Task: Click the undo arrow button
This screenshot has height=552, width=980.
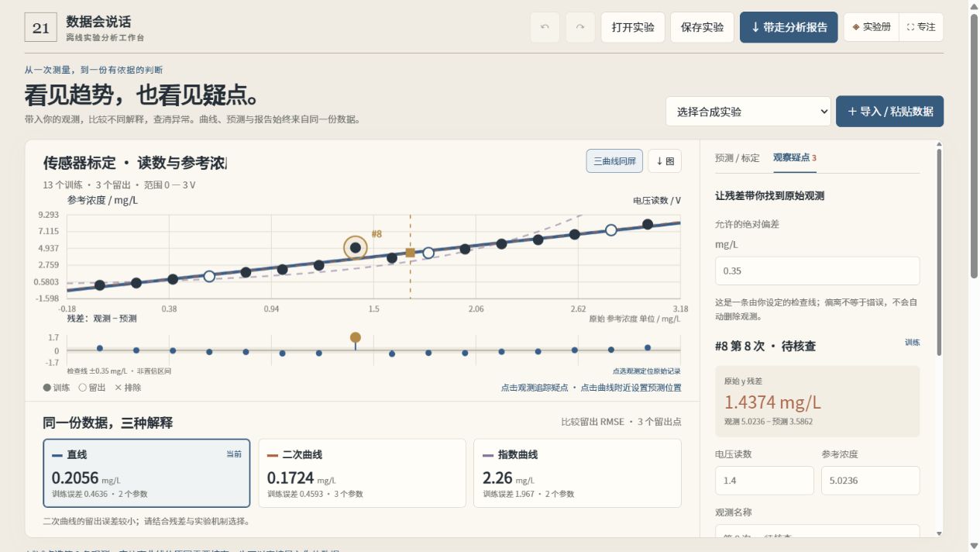Action: click(545, 27)
